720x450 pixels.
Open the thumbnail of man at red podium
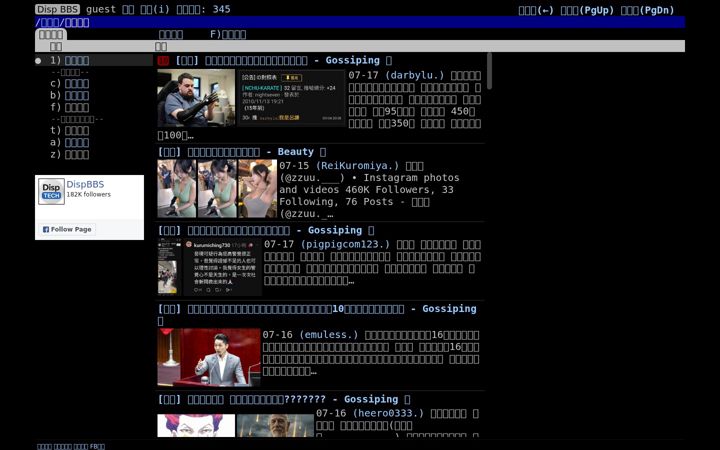pos(208,357)
